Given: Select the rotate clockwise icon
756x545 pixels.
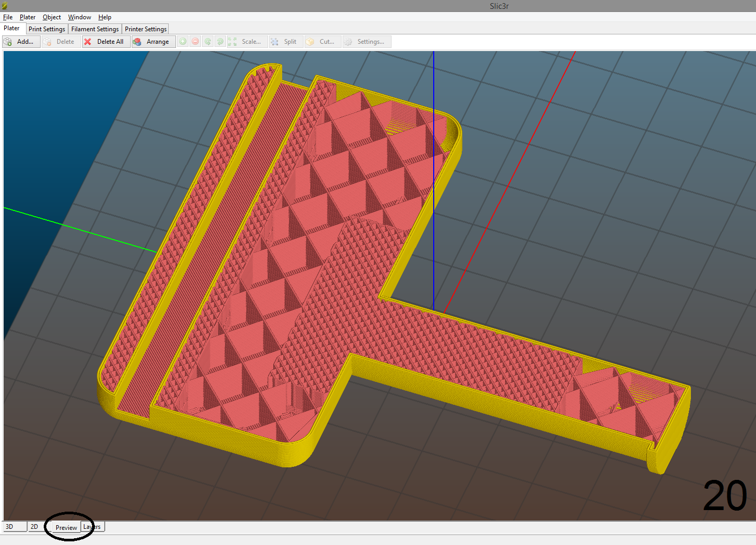Looking at the screenshot, I should pyautogui.click(x=220, y=41).
